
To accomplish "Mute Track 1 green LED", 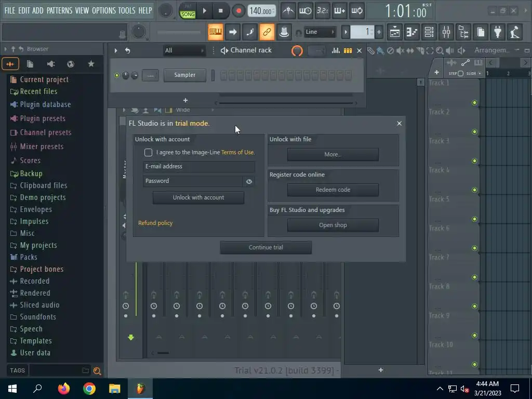I will pyautogui.click(x=475, y=103).
